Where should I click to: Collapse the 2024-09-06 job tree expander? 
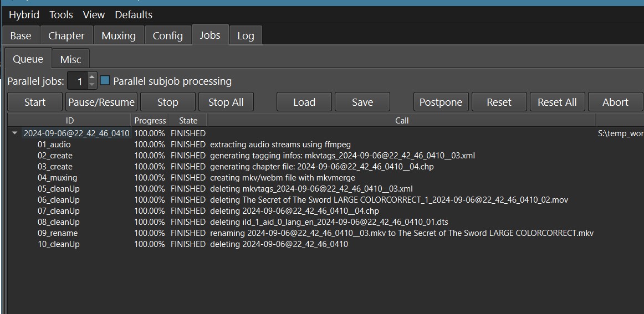click(14, 133)
